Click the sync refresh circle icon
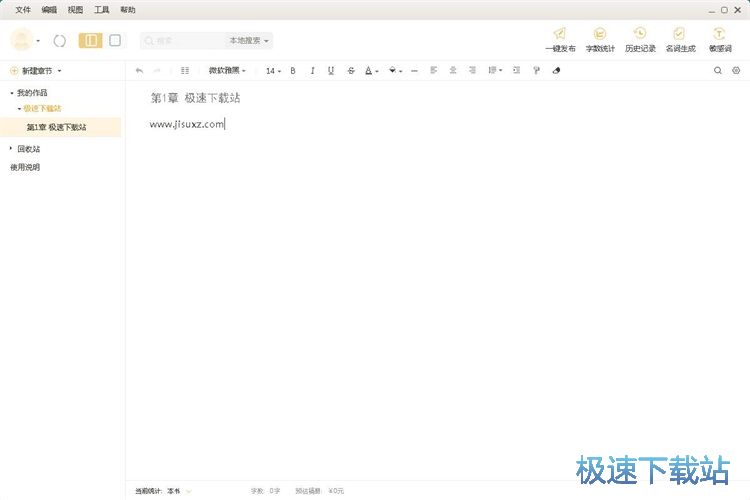Screen dimensions: 750x500 [x=60, y=41]
